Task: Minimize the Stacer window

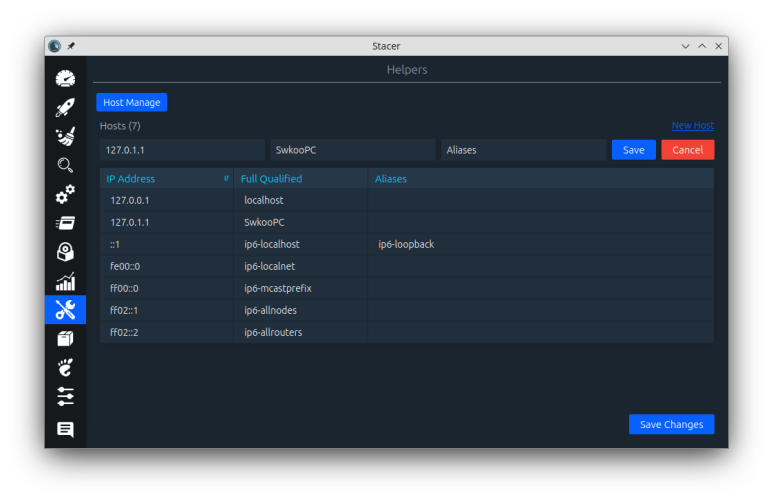Action: 685,46
